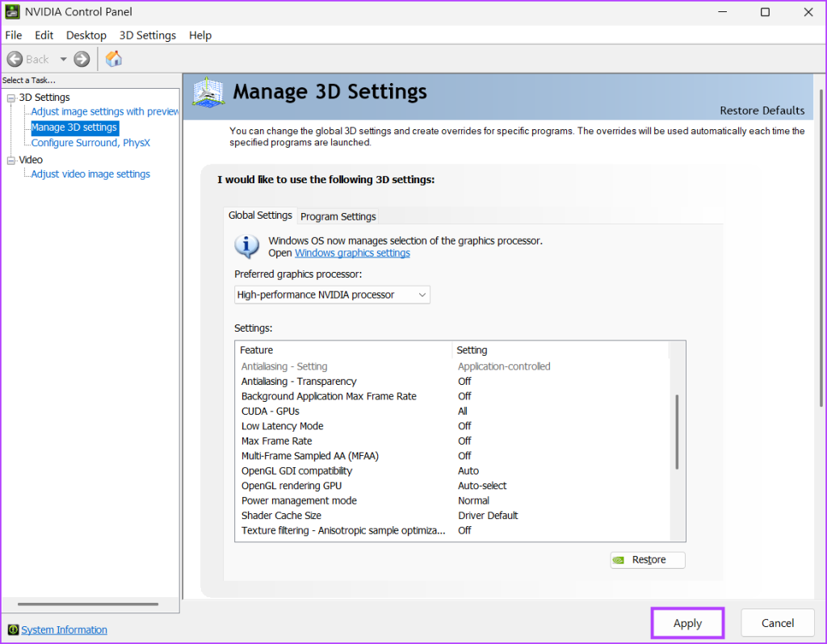Screen dimensions: 827x644
Task: Open the Preferred graphics processor dropdown
Action: click(332, 295)
